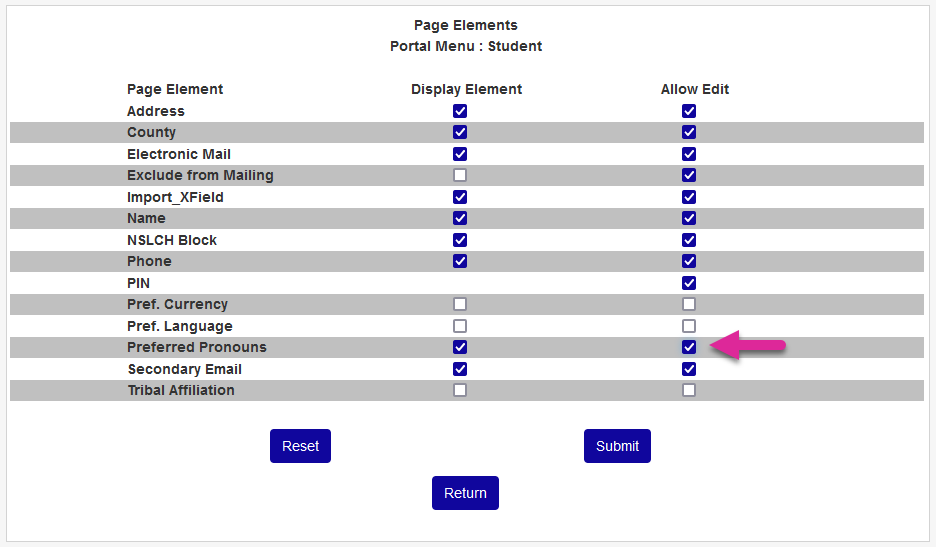Uncheck Display Element for County
This screenshot has width=936, height=547.
point(460,132)
